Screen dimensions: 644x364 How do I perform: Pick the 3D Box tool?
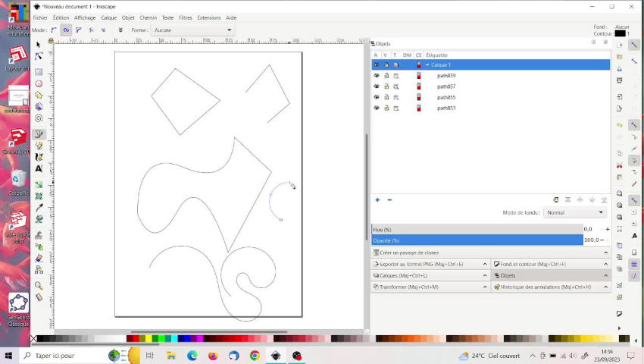click(x=39, y=106)
